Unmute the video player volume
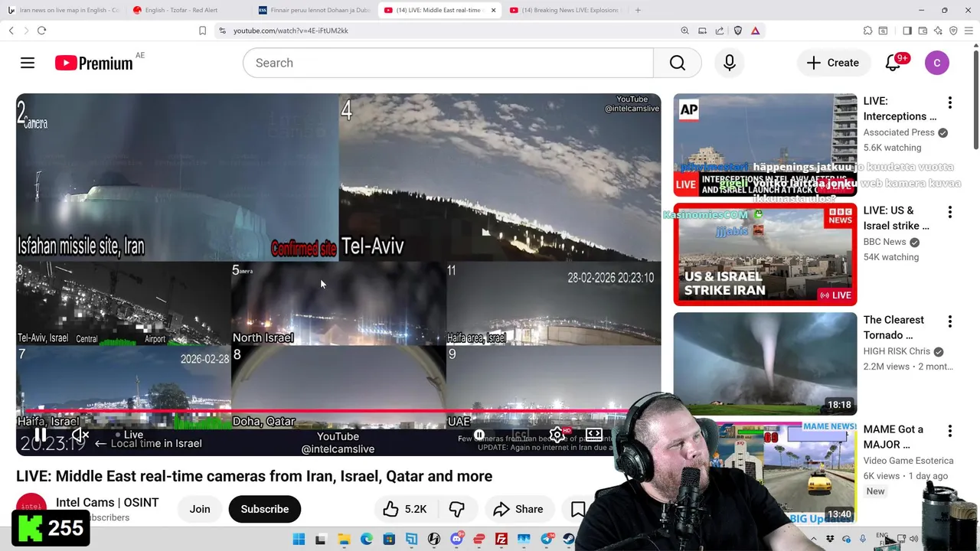Viewport: 980px width, 551px height. pyautogui.click(x=80, y=435)
